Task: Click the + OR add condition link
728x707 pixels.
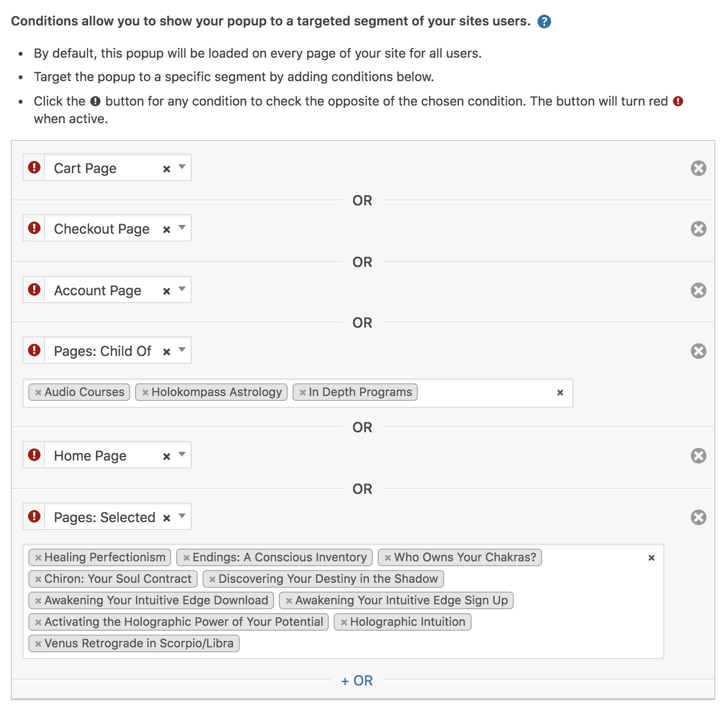Action: 357,681
